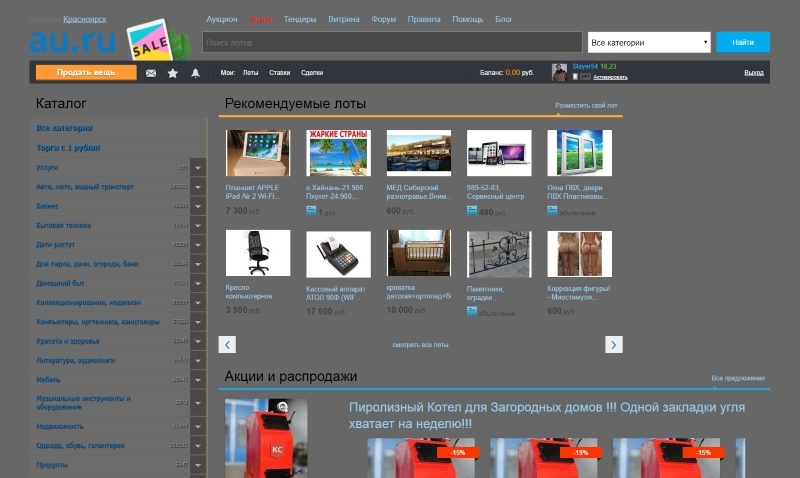Open the user avatar picture
The image size is (800, 478).
point(559,72)
